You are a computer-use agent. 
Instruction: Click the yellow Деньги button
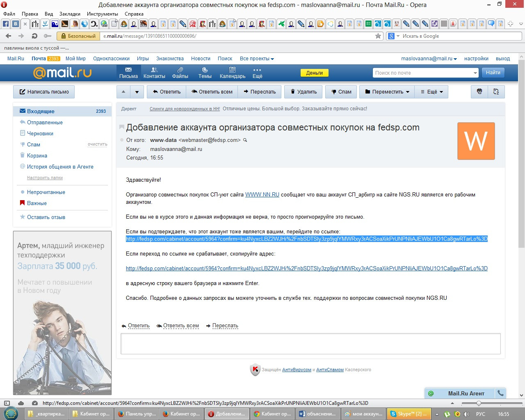click(x=315, y=73)
